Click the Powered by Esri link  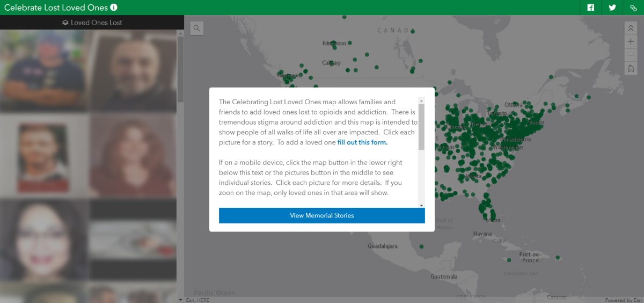623,300
